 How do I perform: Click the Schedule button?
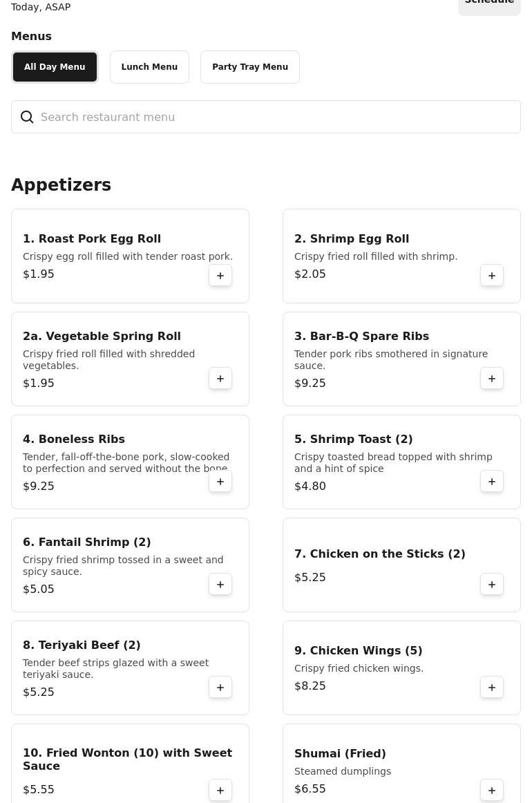pyautogui.click(x=489, y=4)
